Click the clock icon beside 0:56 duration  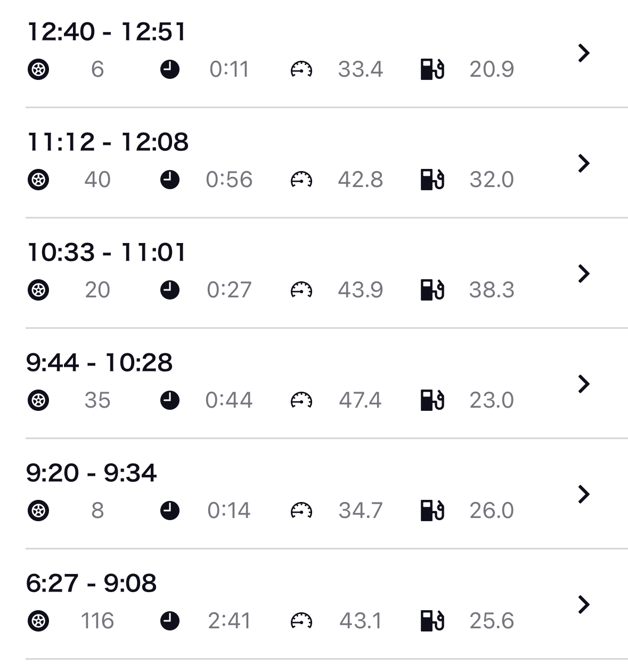[x=170, y=180]
